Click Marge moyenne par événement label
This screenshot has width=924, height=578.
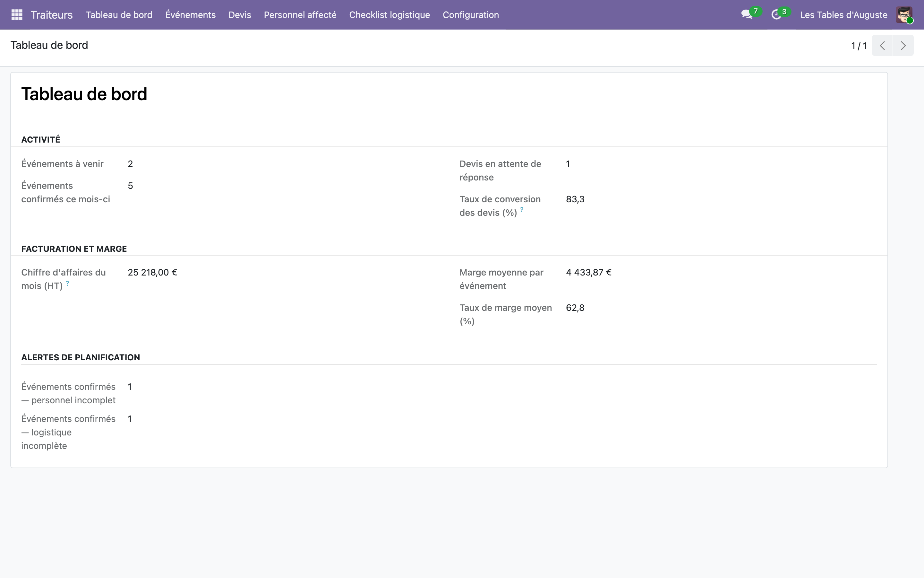click(501, 279)
